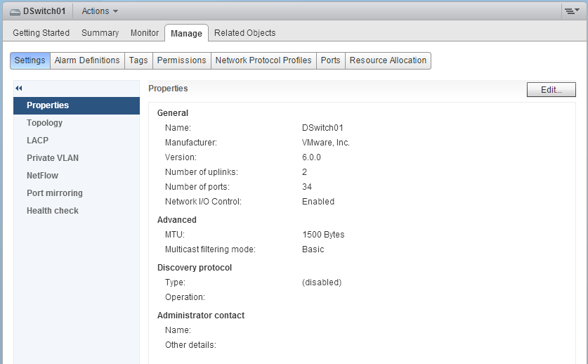The height and width of the screenshot is (364, 588).
Task: Go to the Monitor tab
Action: point(145,33)
